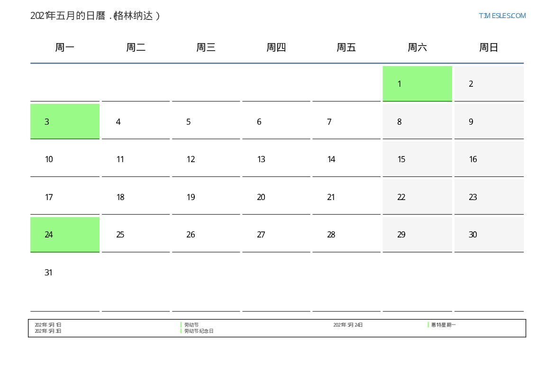The image size is (554, 392).
Task: Select day 19 in the calendar
Action: [x=206, y=197]
